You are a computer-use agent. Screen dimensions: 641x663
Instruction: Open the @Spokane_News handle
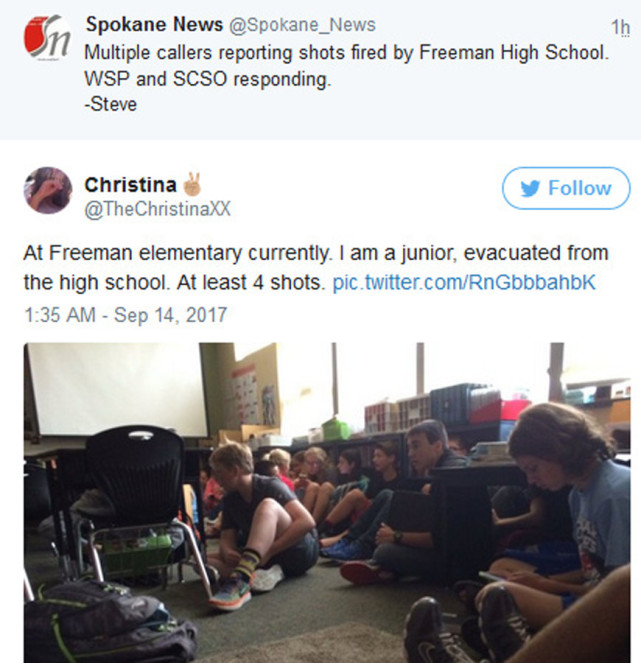pos(302,25)
